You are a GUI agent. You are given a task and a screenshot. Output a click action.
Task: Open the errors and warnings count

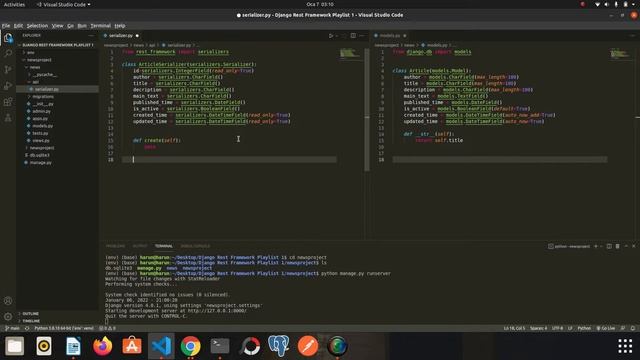tap(107, 328)
